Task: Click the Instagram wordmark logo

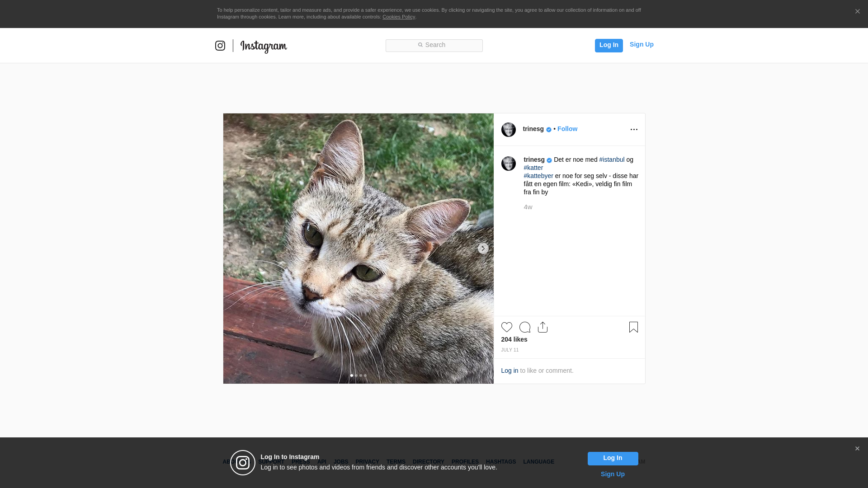Action: 264,46
